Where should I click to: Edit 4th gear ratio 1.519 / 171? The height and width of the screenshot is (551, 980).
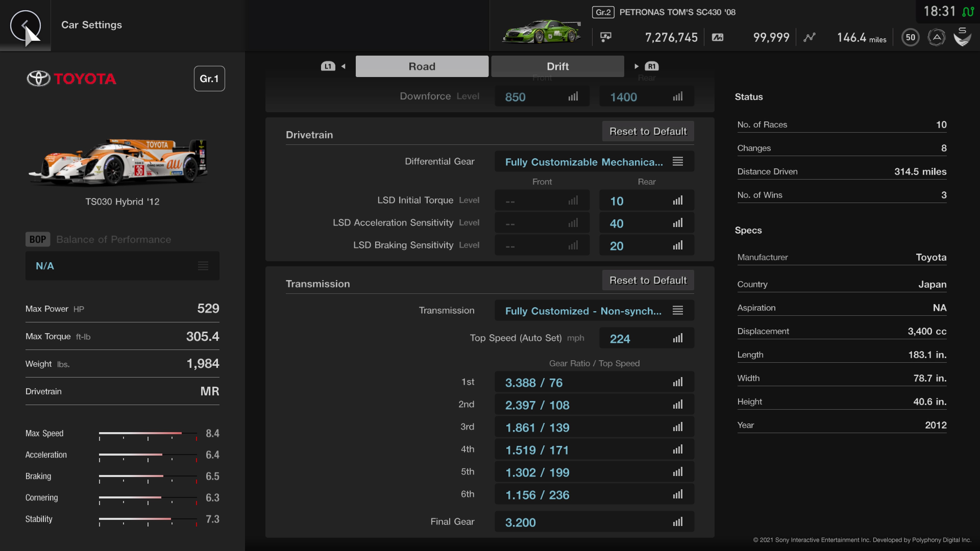[594, 449]
